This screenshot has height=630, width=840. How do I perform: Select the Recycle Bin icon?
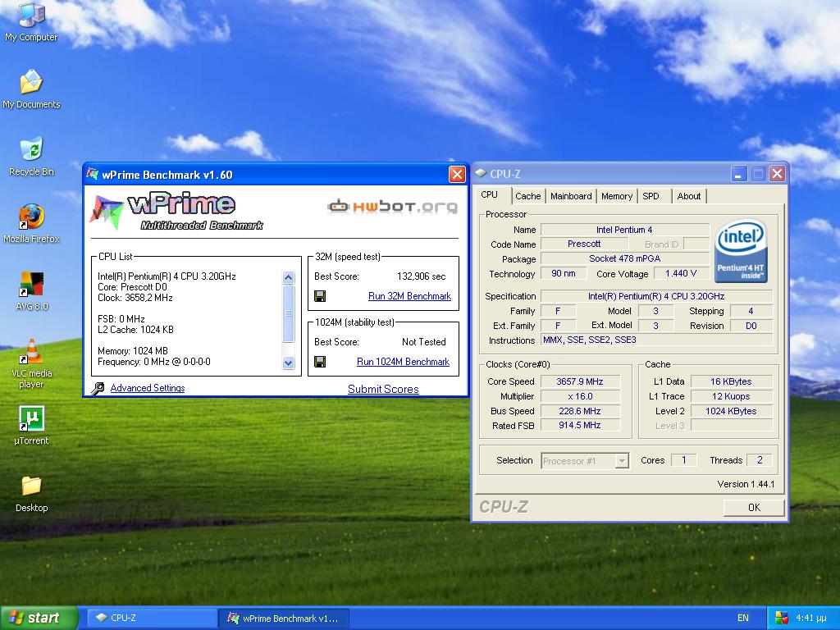pos(31,157)
